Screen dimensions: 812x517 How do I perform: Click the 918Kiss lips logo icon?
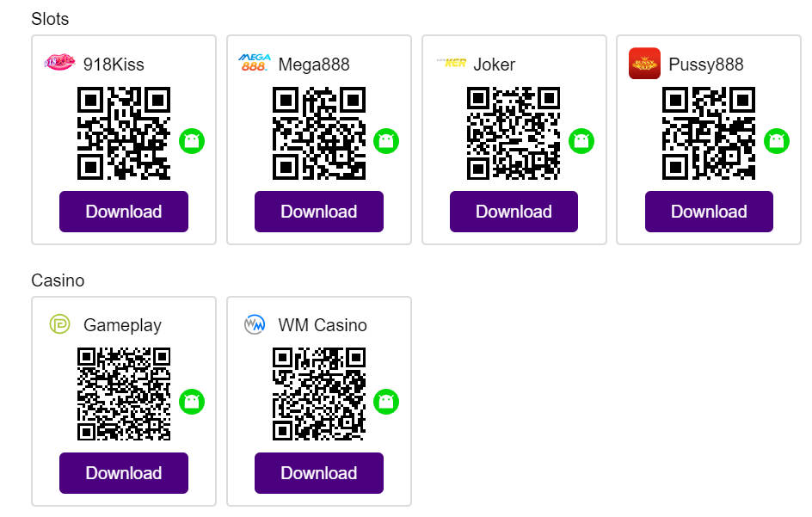tap(59, 63)
